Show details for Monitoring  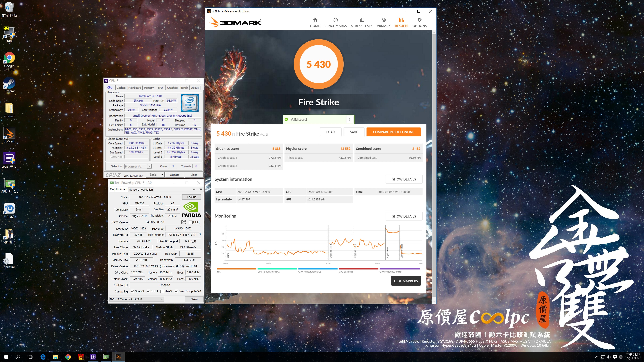pos(404,216)
